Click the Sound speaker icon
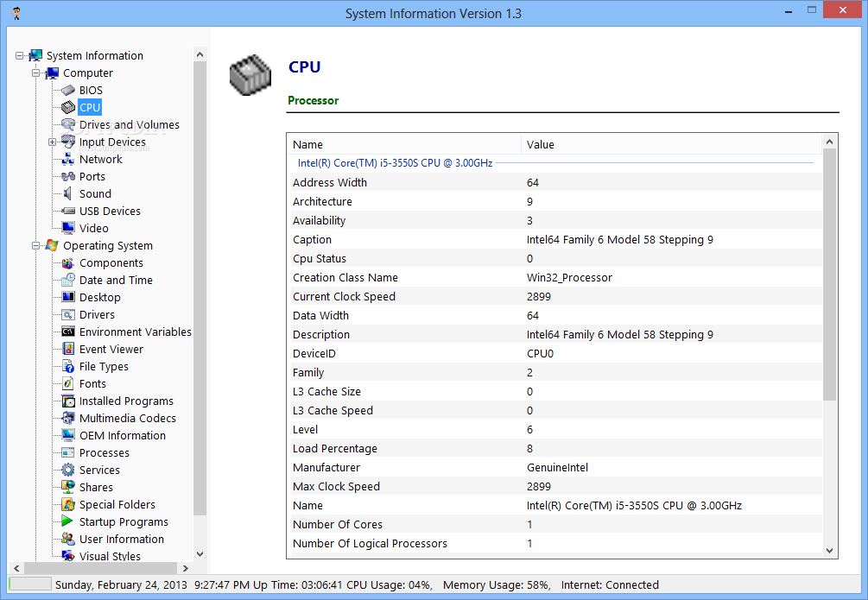 point(67,193)
